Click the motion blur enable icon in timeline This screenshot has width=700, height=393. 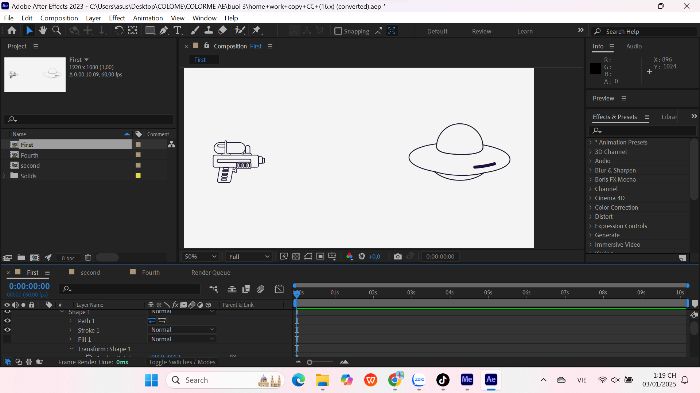coord(261,289)
